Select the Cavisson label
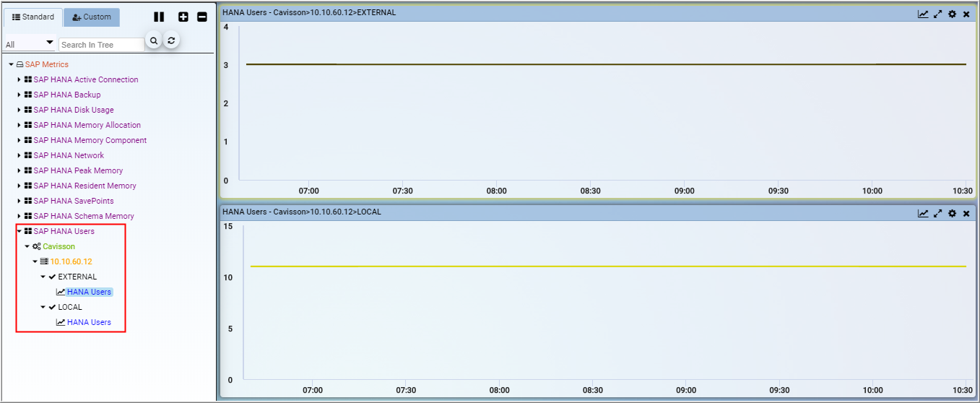Screen dimensions: 980x403 pyautogui.click(x=58, y=247)
